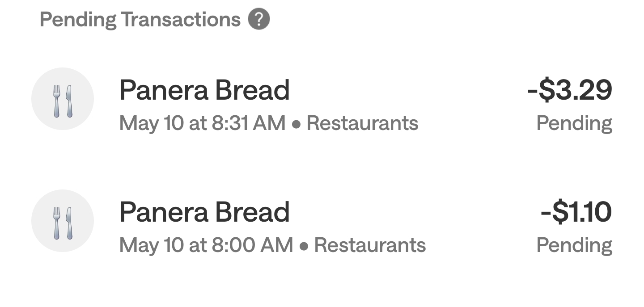
Task: Click the May 10 date of the -$1.10 charge
Action: click(x=151, y=245)
